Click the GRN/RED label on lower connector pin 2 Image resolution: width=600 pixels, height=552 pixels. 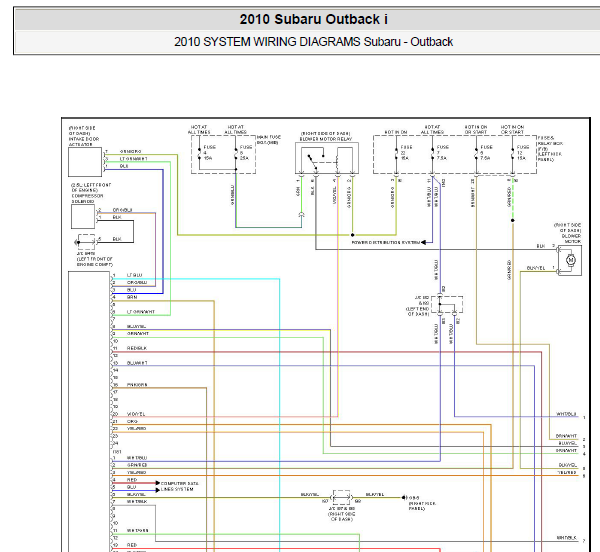click(x=137, y=465)
